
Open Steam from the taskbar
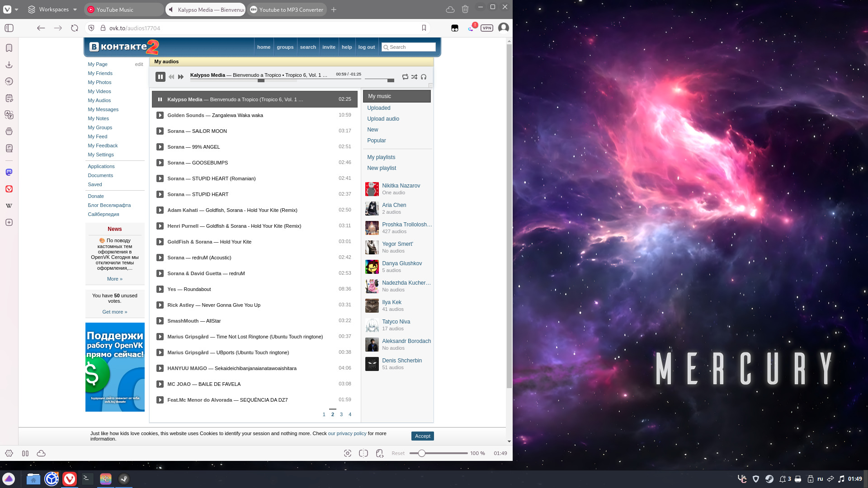124,479
